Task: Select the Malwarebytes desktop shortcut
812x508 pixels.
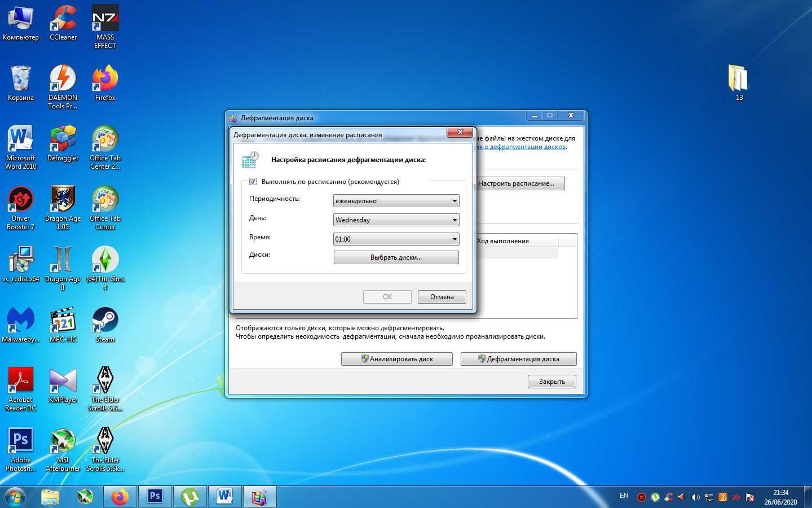Action: pos(21,325)
